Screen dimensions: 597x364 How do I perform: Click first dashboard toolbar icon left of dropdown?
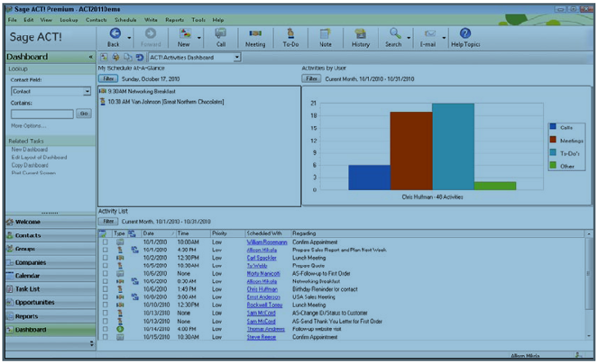pos(104,57)
